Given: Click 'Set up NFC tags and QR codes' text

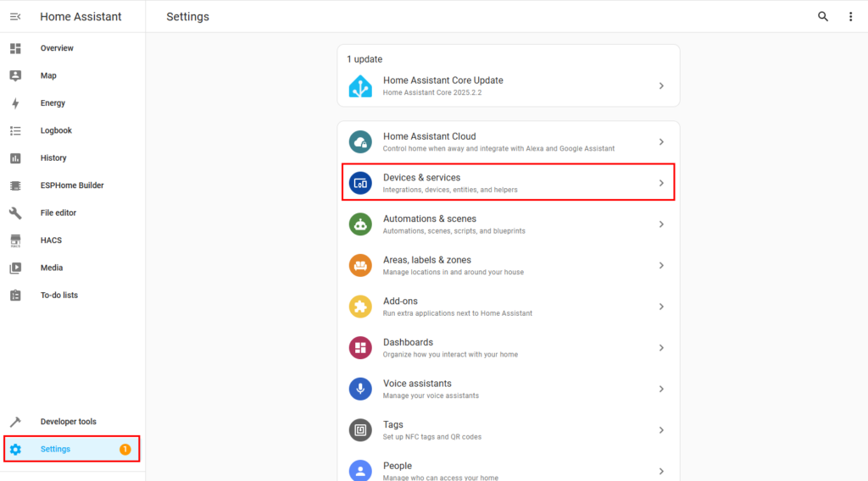Looking at the screenshot, I should tap(432, 437).
